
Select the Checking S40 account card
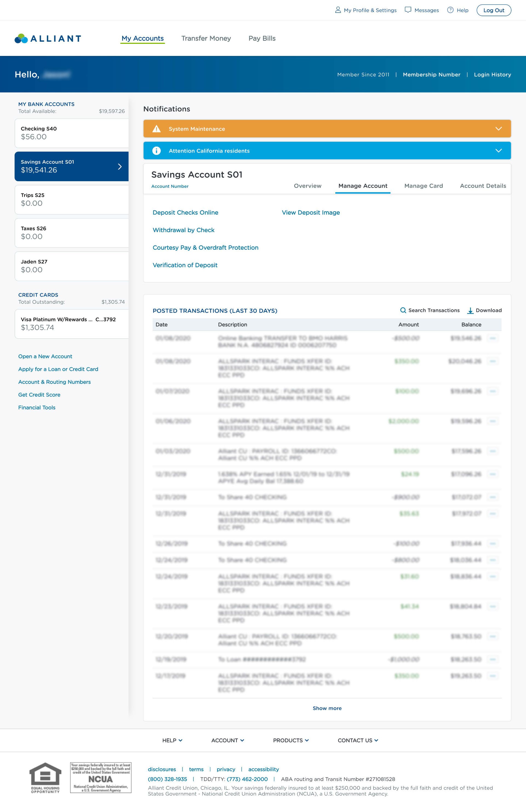[x=72, y=133]
